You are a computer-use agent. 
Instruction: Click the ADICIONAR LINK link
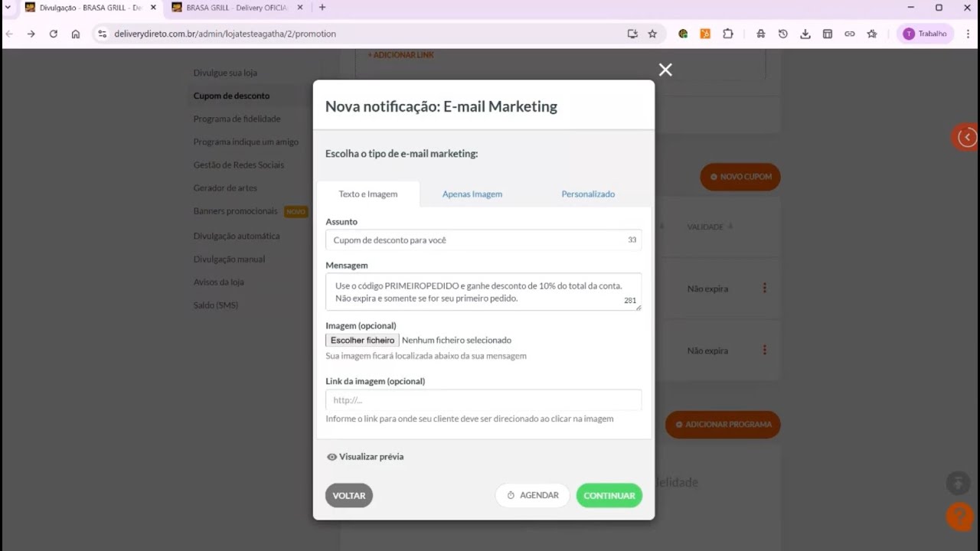[401, 55]
